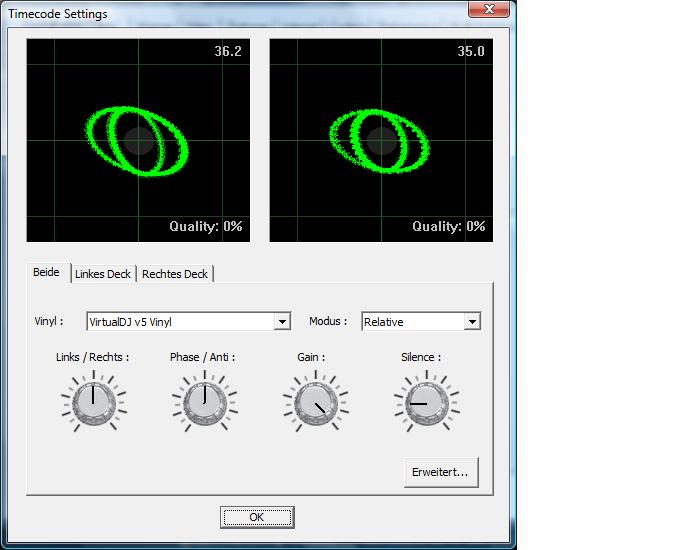Click the Links / Rechts balance knob
The height and width of the screenshot is (550, 683).
coord(94,404)
